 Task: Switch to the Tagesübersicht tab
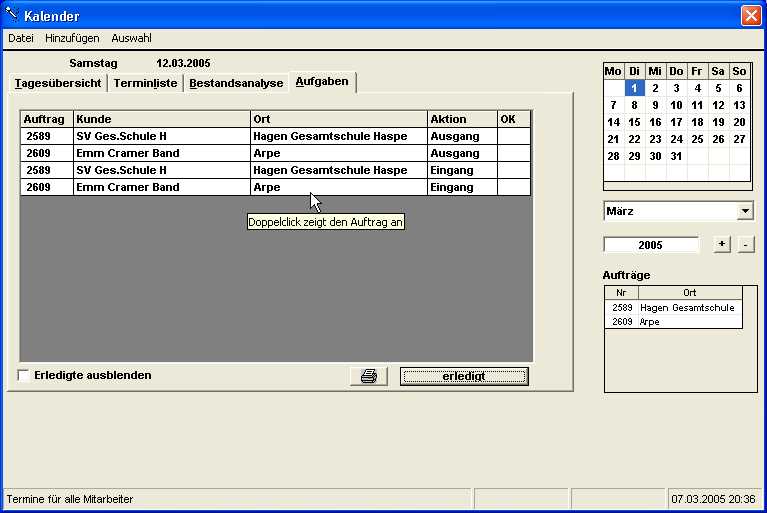(57, 83)
